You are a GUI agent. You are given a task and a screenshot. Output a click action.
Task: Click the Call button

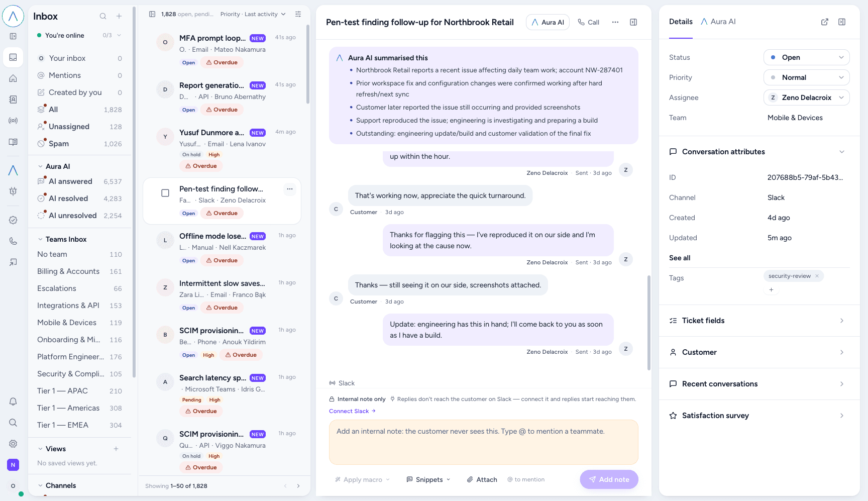coord(588,22)
